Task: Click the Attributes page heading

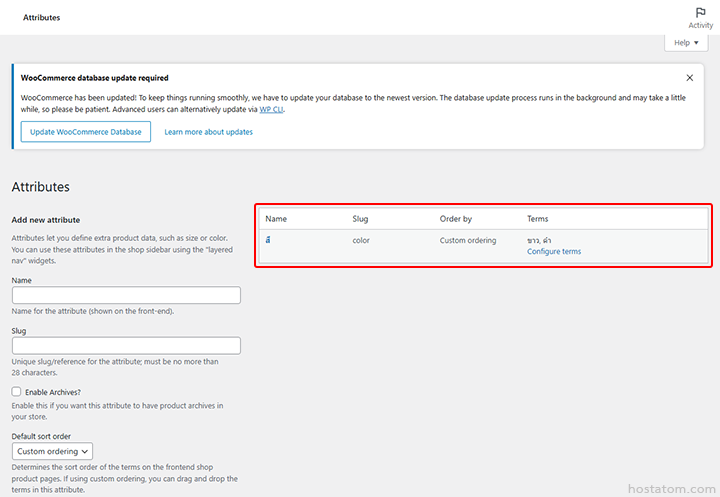Action: (40, 187)
